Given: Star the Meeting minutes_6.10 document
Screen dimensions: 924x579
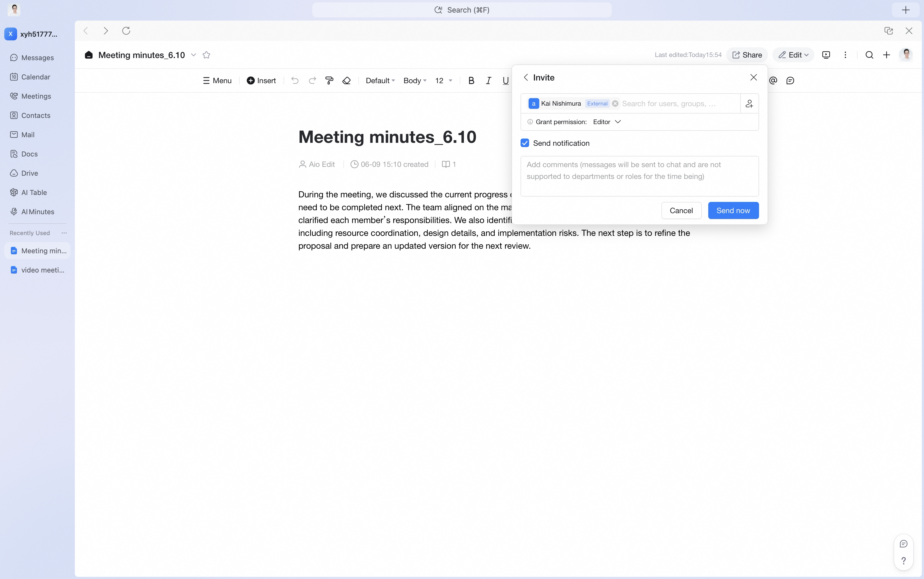Looking at the screenshot, I should coord(206,55).
